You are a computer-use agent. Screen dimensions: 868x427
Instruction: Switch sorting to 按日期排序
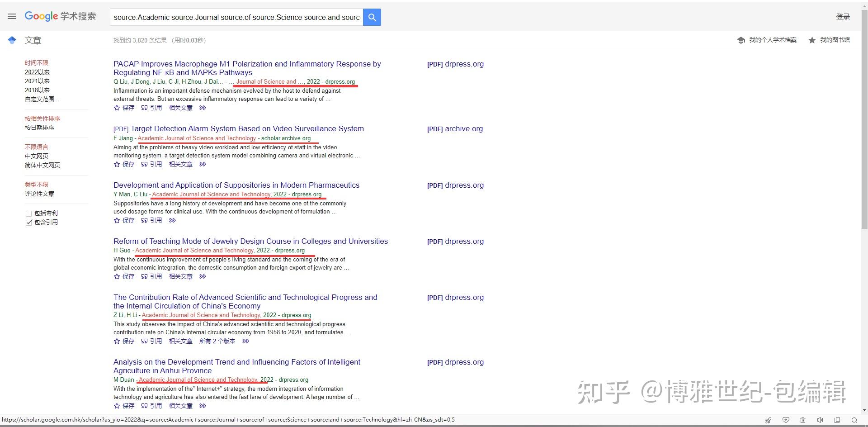click(40, 128)
